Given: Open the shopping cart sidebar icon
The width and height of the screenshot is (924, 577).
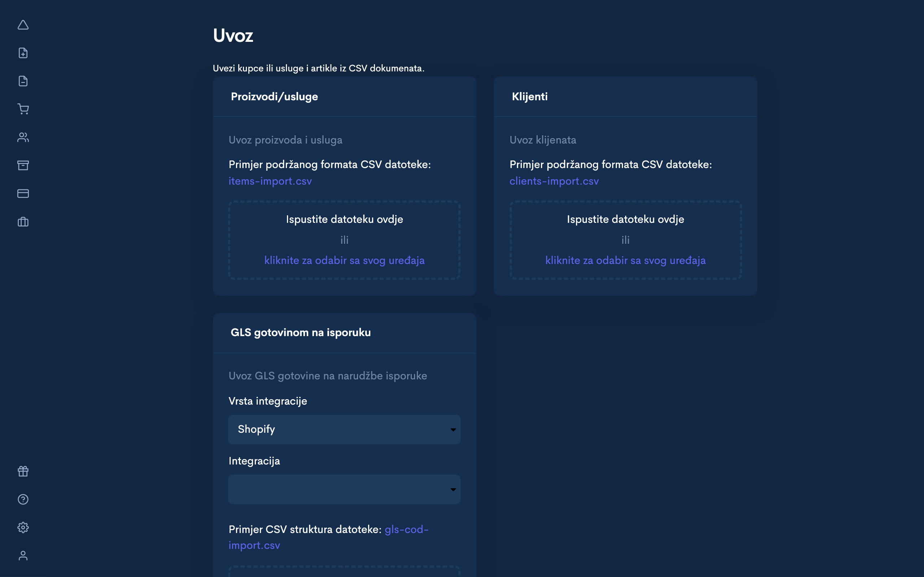Looking at the screenshot, I should pos(23,109).
